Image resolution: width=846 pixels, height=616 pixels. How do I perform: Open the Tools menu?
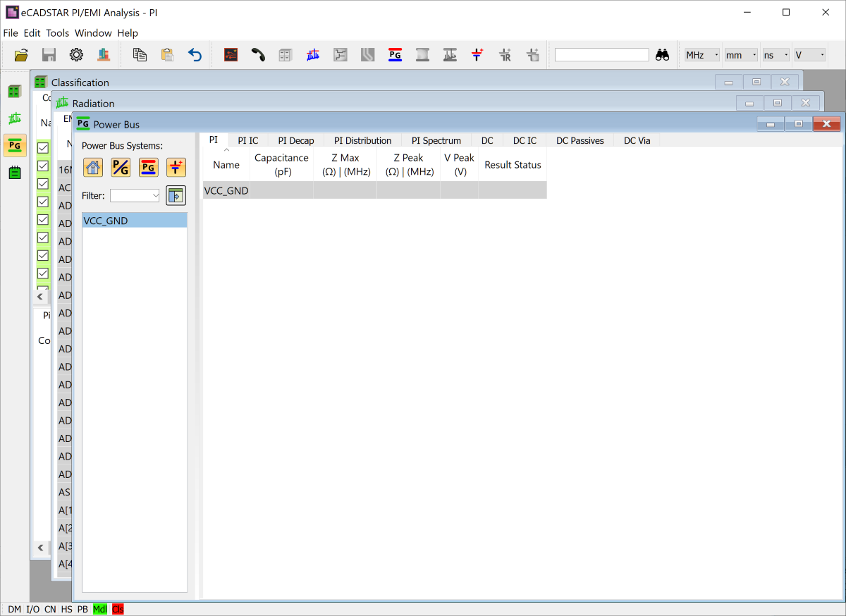[x=58, y=33]
